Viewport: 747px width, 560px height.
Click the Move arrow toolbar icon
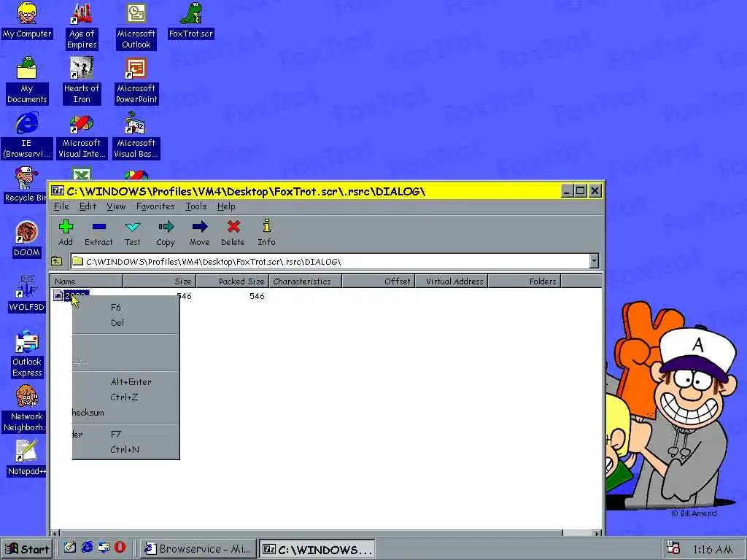click(200, 227)
